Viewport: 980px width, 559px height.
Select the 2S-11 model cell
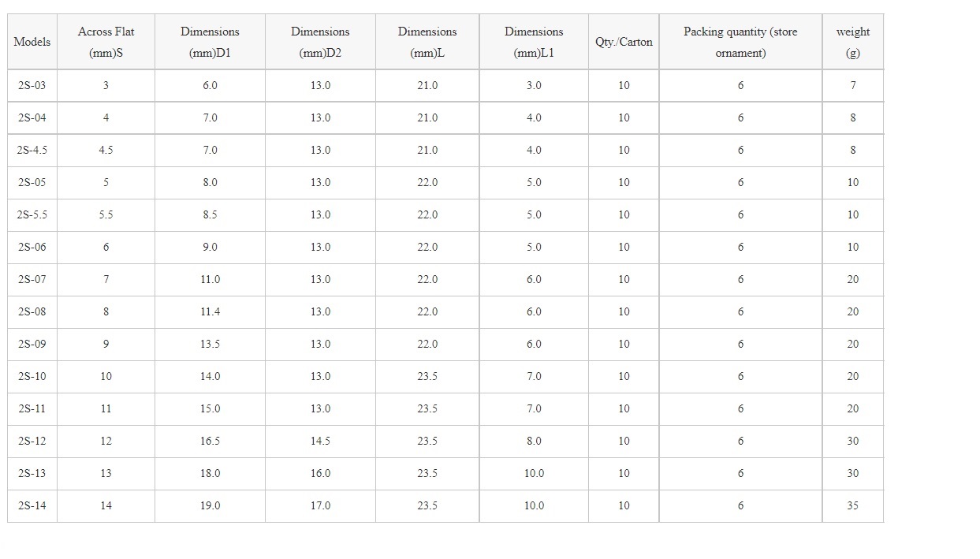pyautogui.click(x=32, y=408)
